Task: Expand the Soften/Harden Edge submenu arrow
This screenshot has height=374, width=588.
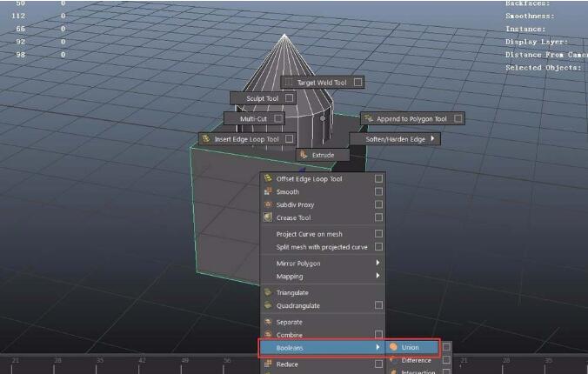Action: (432, 139)
